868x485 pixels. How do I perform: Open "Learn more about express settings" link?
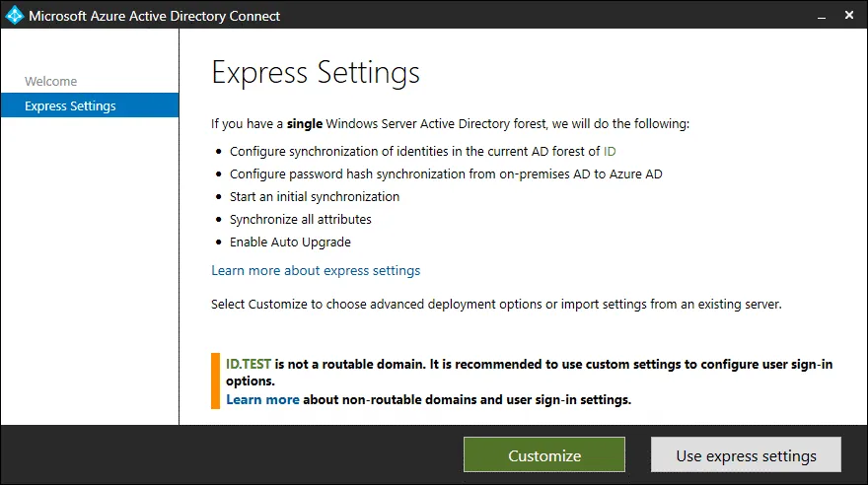pos(316,270)
